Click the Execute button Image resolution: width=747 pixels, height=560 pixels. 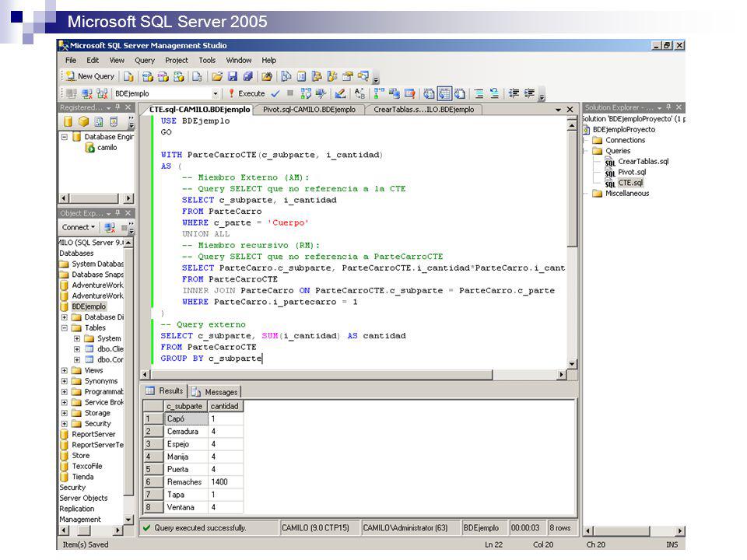click(247, 93)
